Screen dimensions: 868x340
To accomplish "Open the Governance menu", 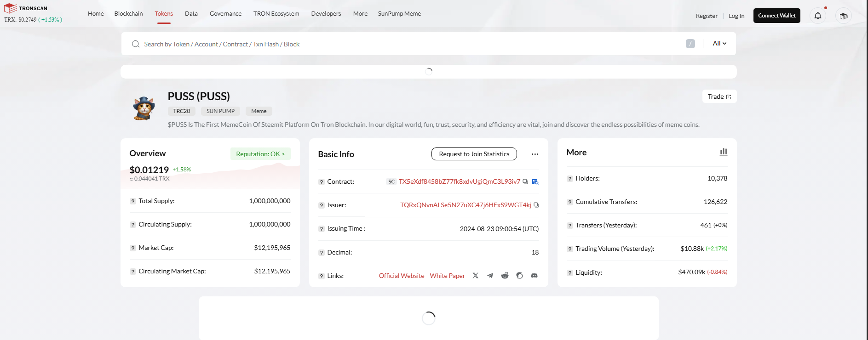I will (225, 13).
